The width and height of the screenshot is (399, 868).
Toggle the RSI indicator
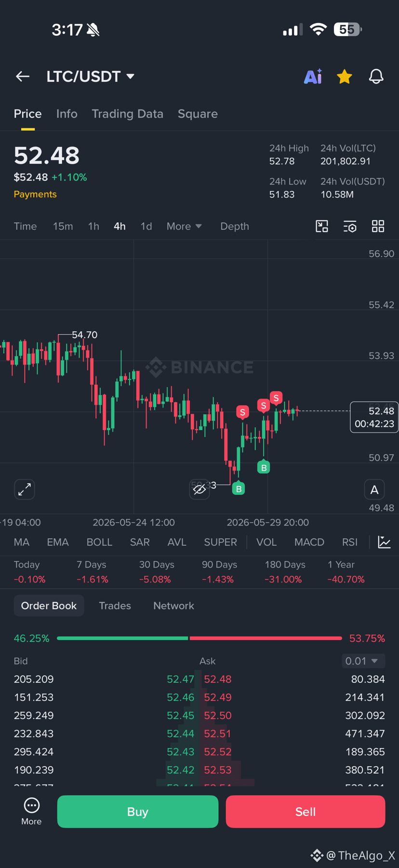[x=350, y=542]
